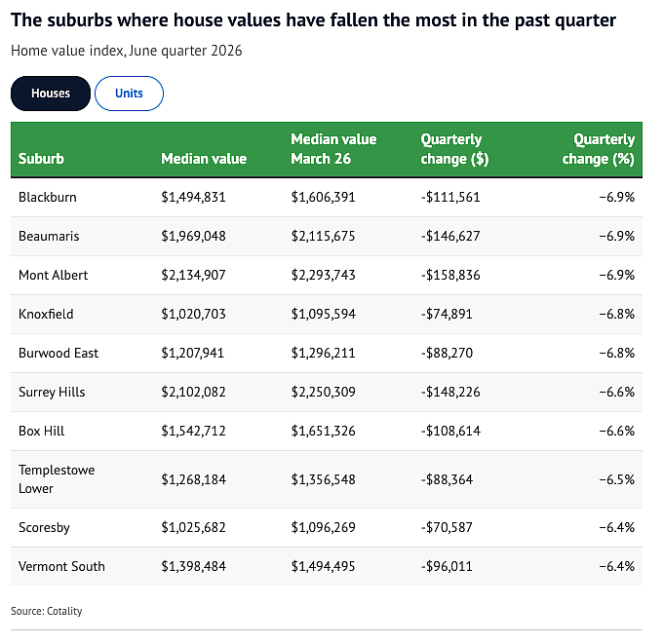
Task: Select the Beaumaris suburb name
Action: click(49, 236)
